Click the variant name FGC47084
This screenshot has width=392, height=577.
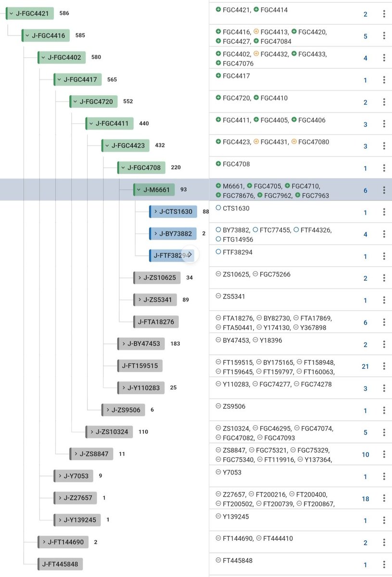coord(275,41)
